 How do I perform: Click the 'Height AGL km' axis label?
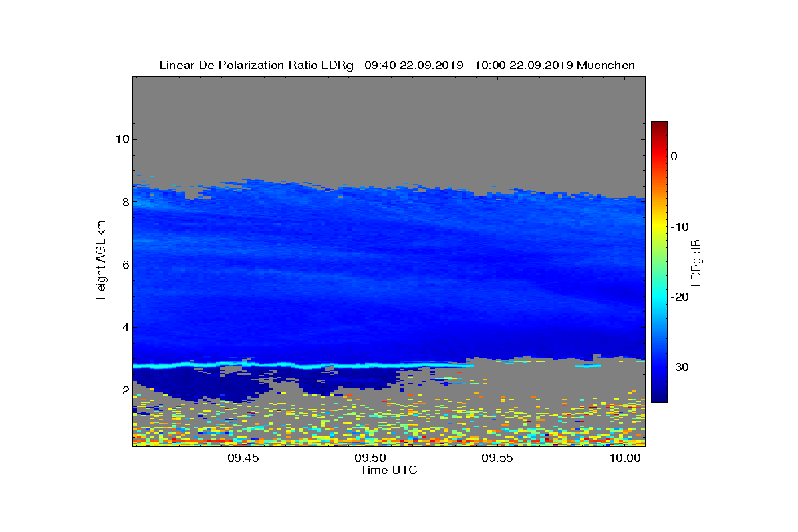coord(101,261)
